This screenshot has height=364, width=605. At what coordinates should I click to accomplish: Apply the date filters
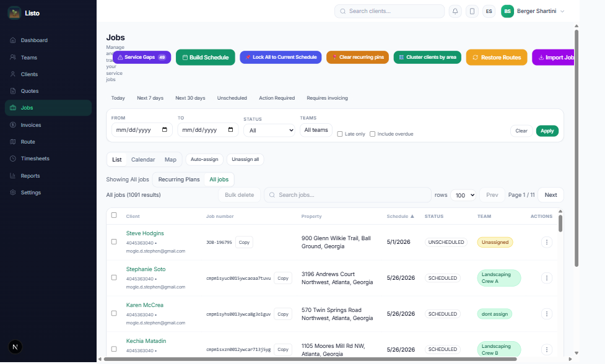point(547,131)
